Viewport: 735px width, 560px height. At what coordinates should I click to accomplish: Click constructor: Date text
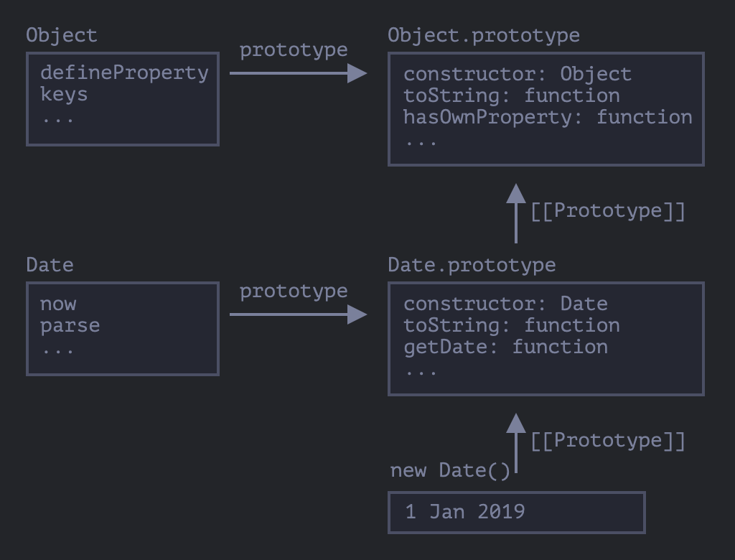pyautogui.click(x=505, y=304)
